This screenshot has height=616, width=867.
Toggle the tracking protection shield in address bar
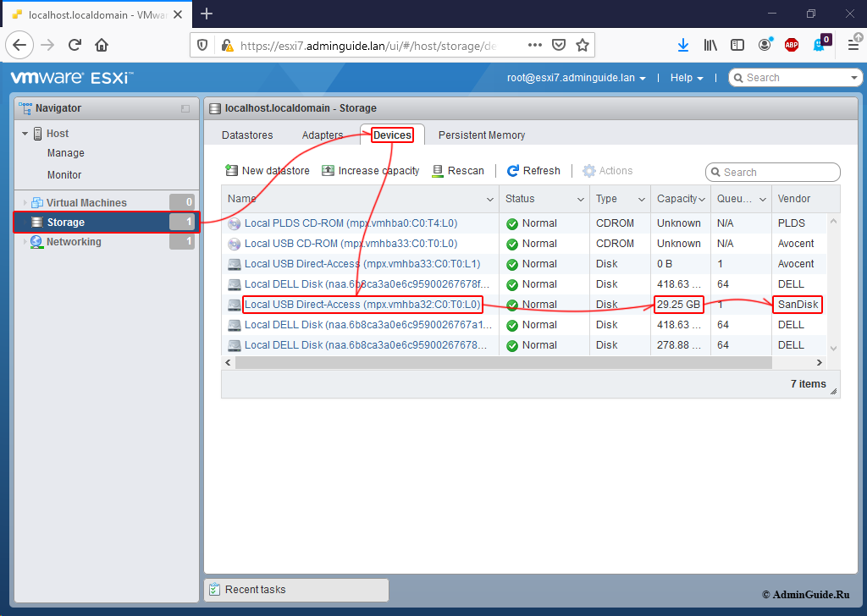tap(202, 45)
